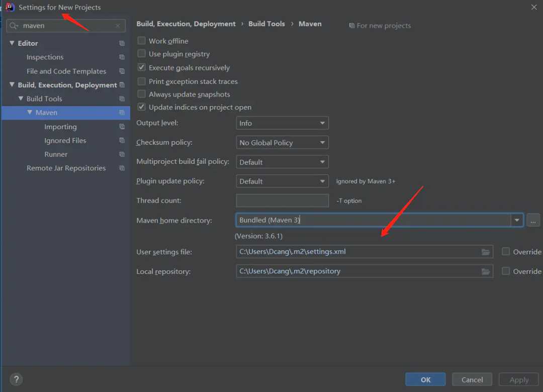Viewport: 543px width, 392px height.
Task: Select Importing in settings tree
Action: click(x=60, y=127)
